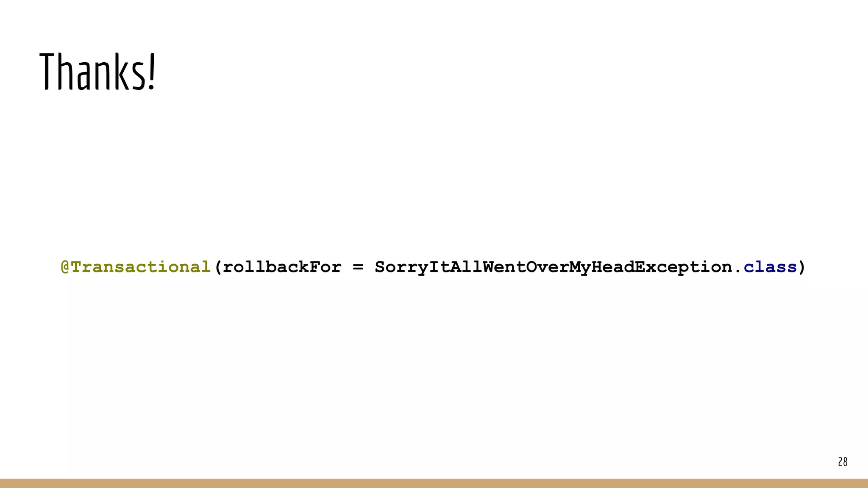Click the equals sign in the code

pos(358,267)
